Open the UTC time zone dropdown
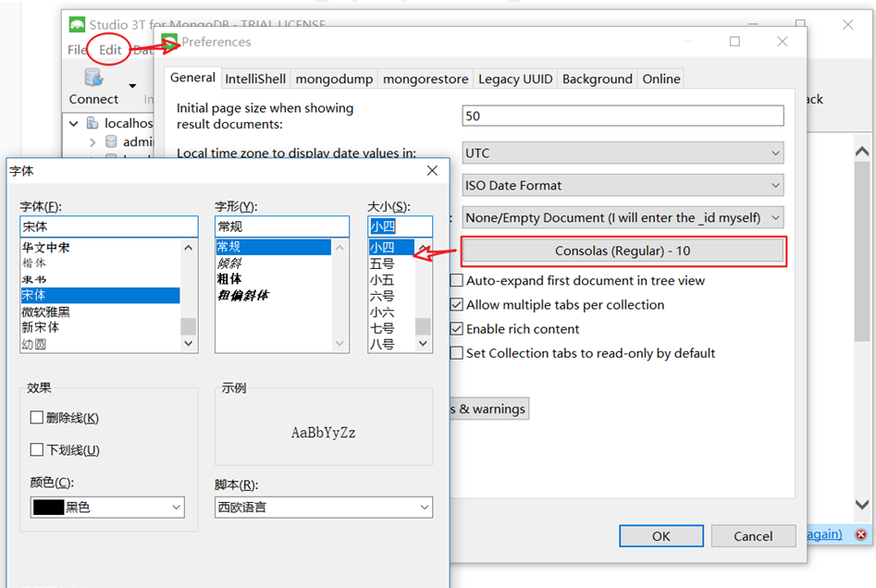 point(623,153)
